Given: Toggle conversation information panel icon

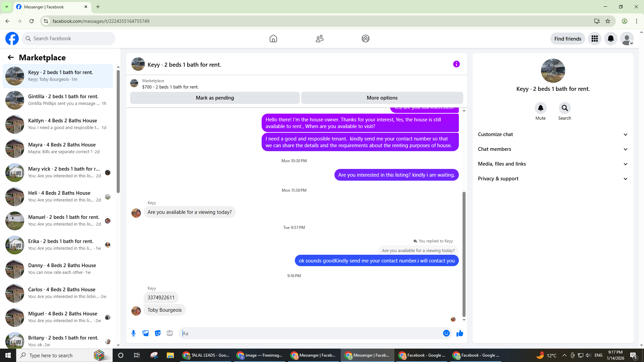Looking at the screenshot, I should 456,64.
